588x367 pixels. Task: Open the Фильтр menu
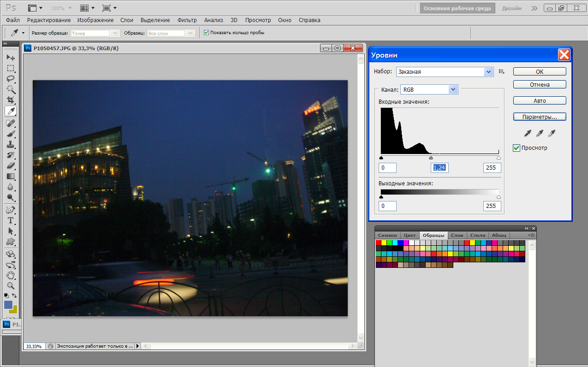187,20
